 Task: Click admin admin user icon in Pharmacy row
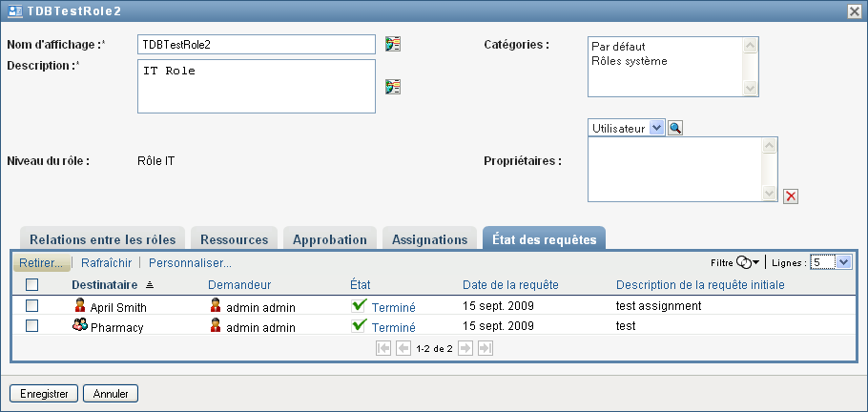[216, 325]
